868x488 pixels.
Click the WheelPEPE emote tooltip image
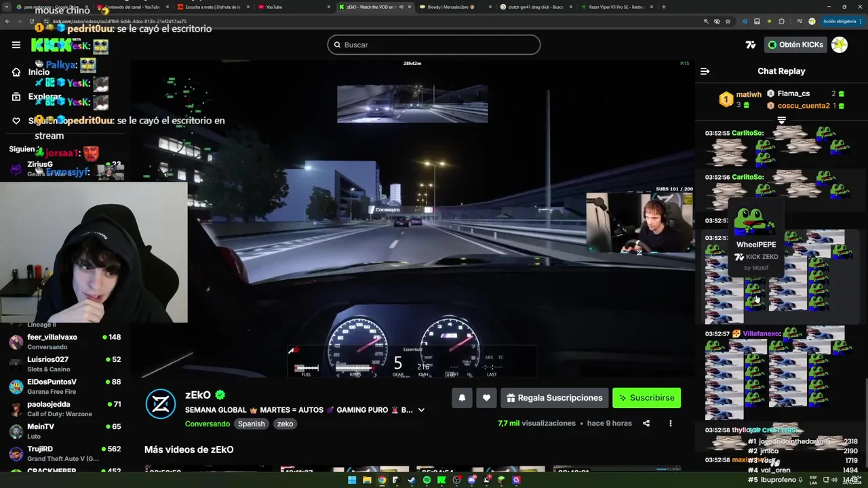754,221
